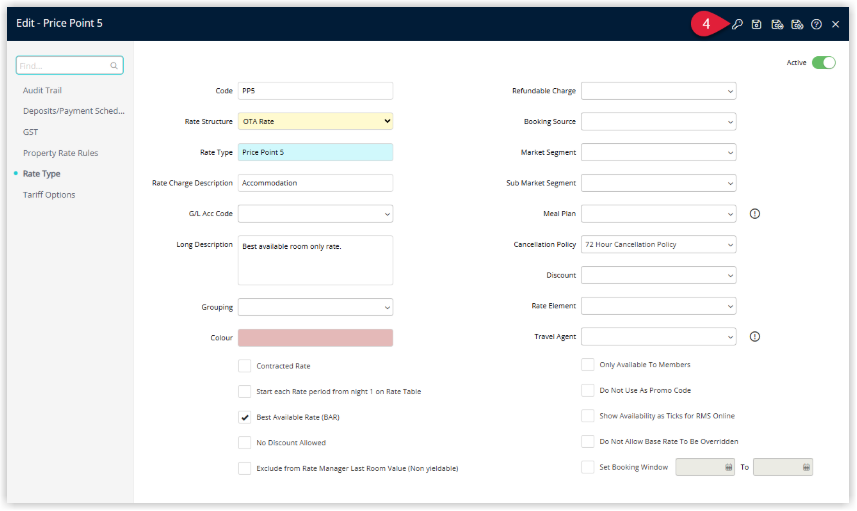Open the Market Segment dropdown
Viewport: 857px width, 511px height.
tap(659, 152)
